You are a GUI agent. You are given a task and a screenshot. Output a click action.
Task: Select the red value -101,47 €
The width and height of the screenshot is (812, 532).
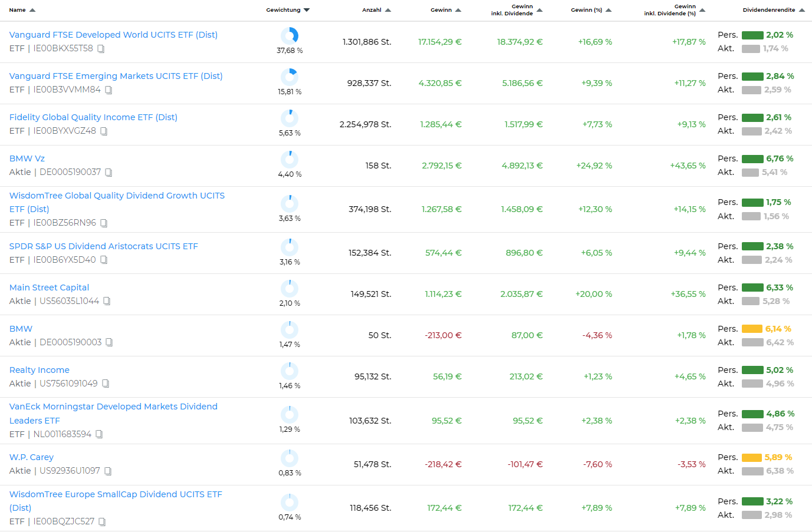[525, 464]
